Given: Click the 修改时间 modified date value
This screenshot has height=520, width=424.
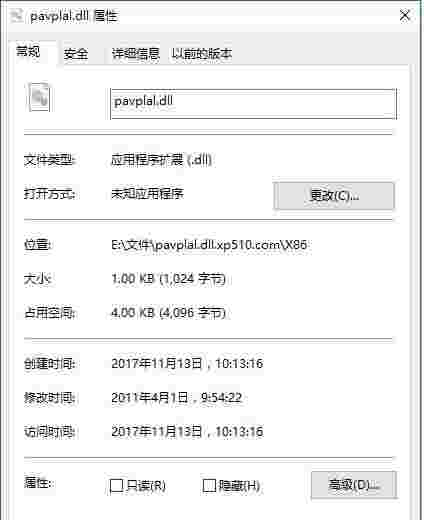Looking at the screenshot, I should pyautogui.click(x=176, y=397).
